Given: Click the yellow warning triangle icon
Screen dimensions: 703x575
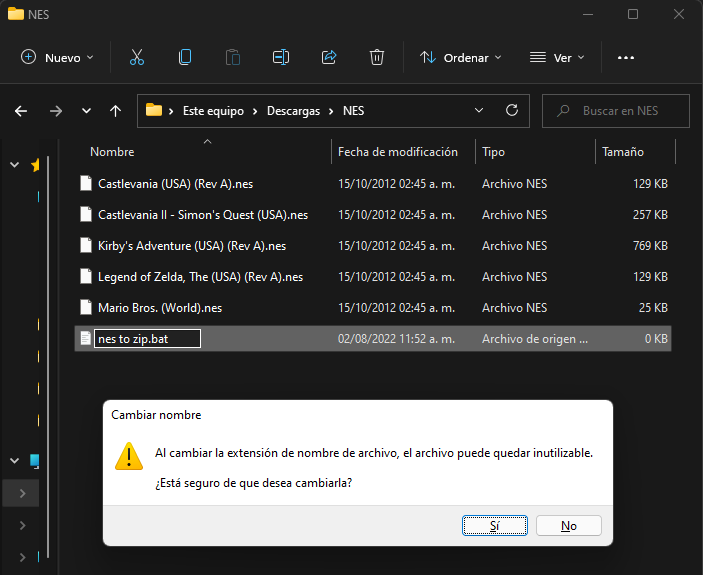Looking at the screenshot, I should (x=129, y=456).
